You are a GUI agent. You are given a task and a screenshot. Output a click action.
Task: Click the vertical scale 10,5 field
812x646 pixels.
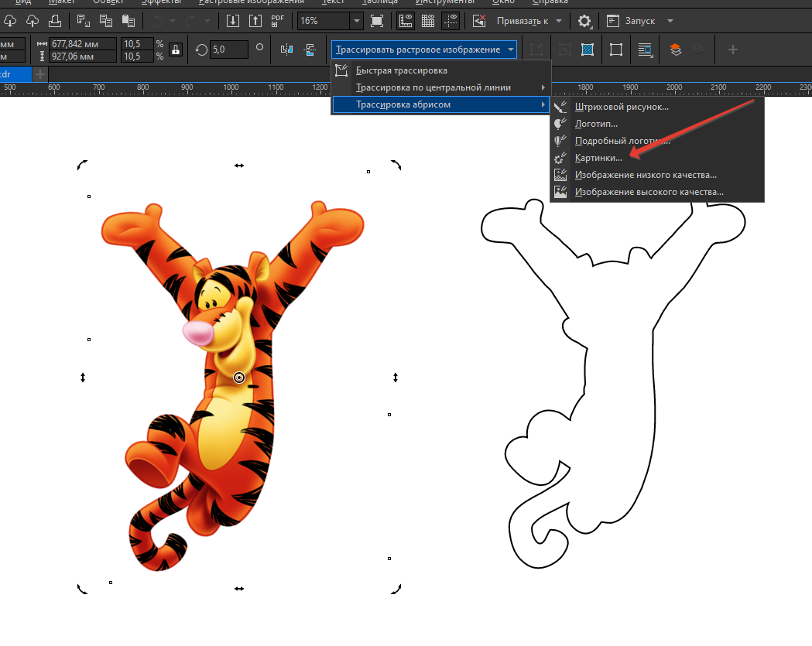137,56
